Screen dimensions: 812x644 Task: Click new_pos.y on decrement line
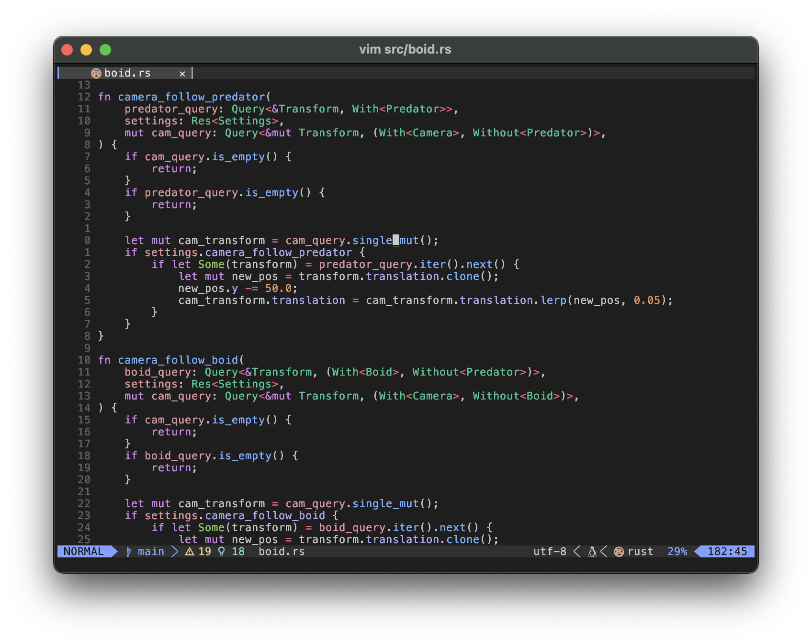coord(208,289)
